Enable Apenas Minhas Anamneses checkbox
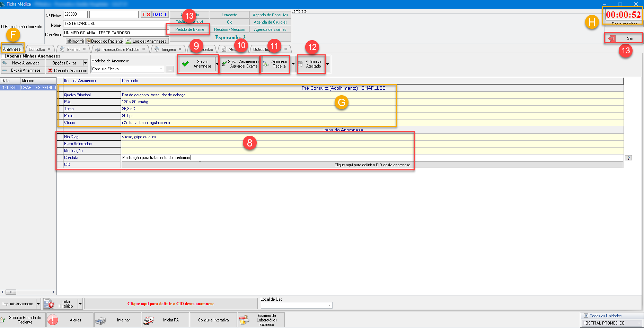Screen dimensions: 644x328 tap(3, 56)
